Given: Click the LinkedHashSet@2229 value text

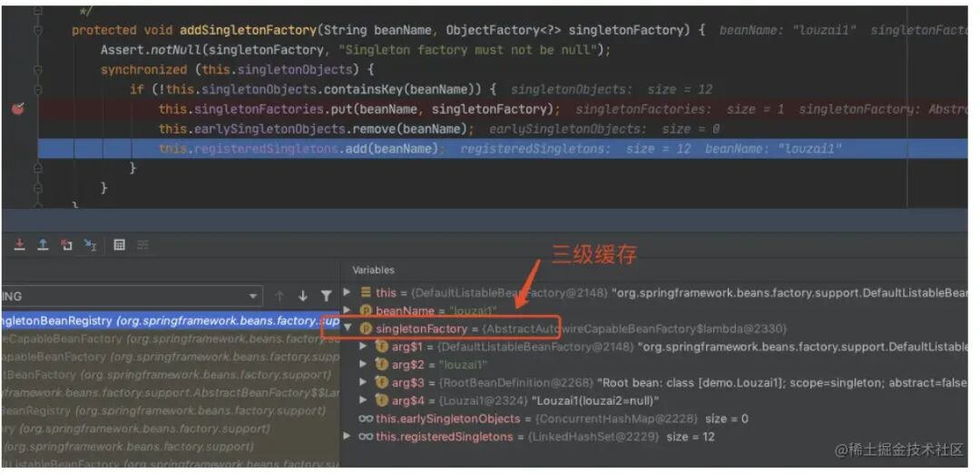Looking at the screenshot, I should pos(593,437).
